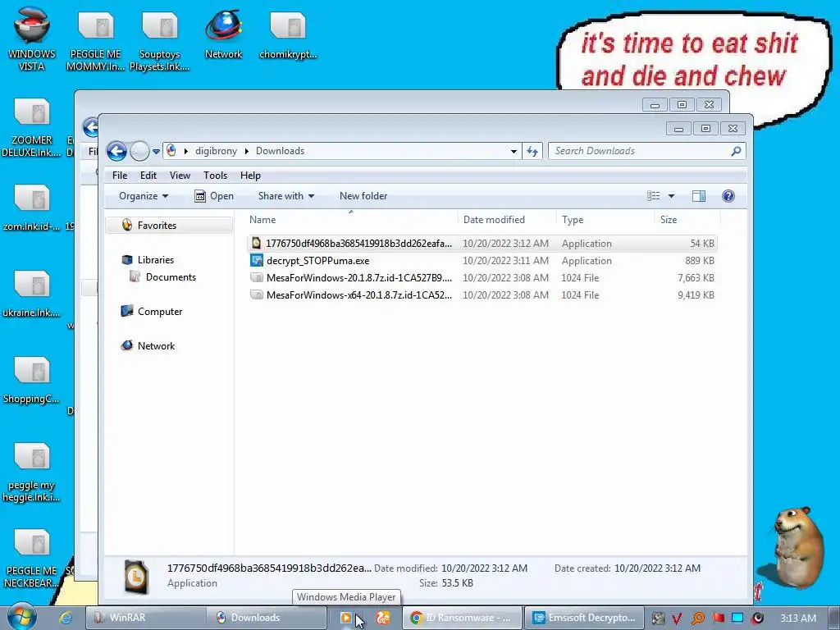Image resolution: width=840 pixels, height=630 pixels.
Task: Click the Change your view icon
Action: click(654, 196)
